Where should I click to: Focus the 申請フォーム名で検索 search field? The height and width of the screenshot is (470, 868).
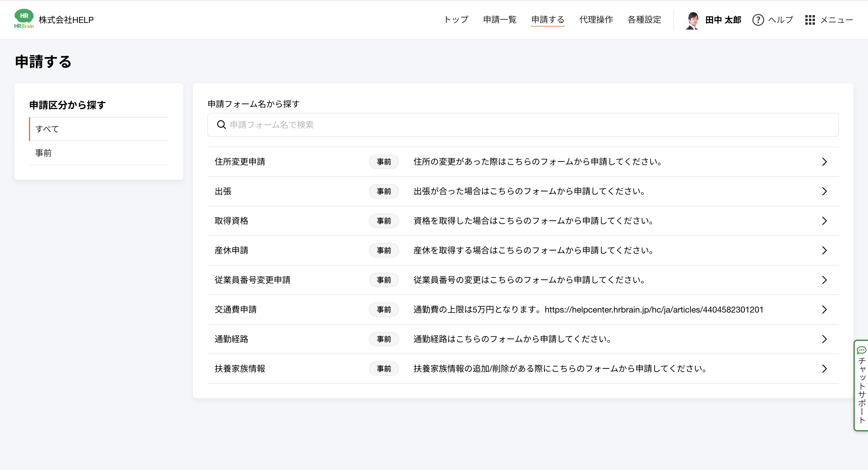[522, 125]
